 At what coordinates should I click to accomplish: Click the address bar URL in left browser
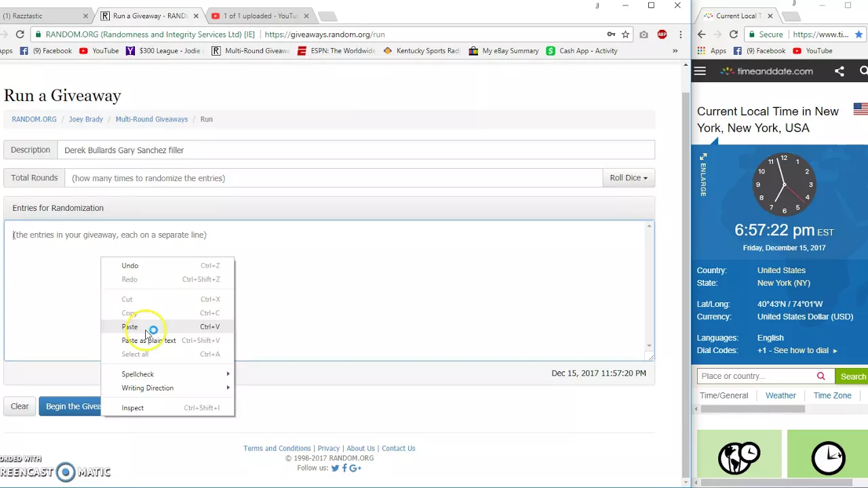coord(324,35)
